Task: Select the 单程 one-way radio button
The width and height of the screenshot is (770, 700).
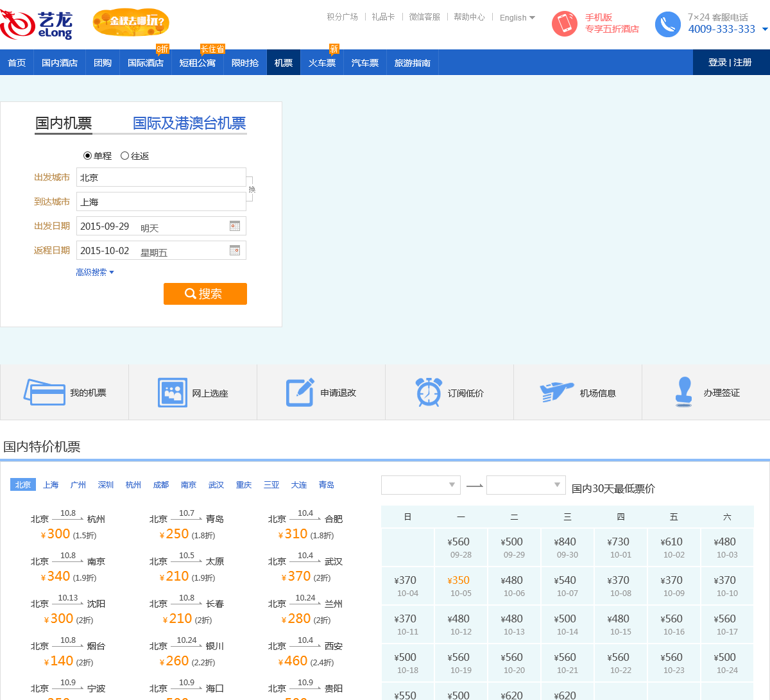Action: coord(88,156)
